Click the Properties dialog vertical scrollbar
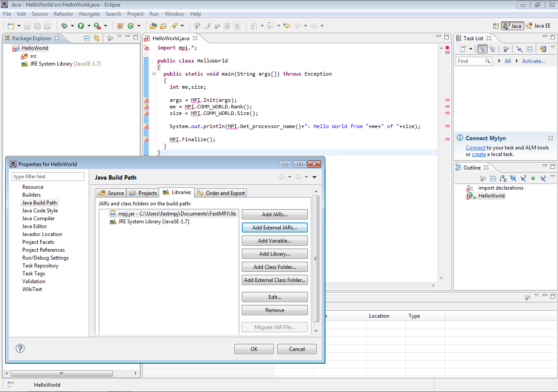The width and height of the screenshot is (558, 392). click(x=316, y=259)
